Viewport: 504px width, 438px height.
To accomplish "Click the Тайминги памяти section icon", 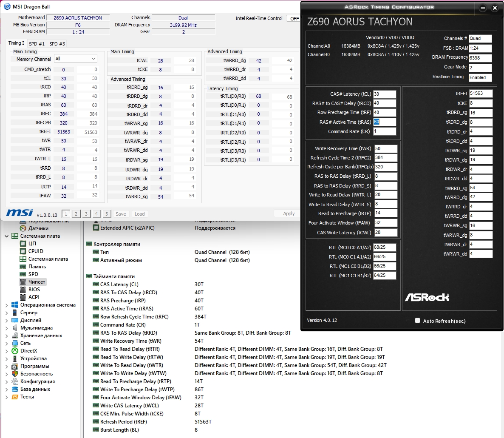I will 89,276.
